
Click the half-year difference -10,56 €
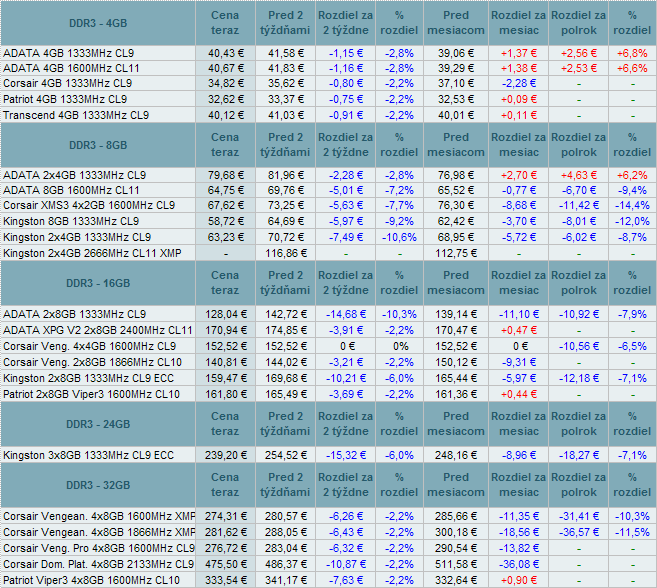(x=579, y=346)
